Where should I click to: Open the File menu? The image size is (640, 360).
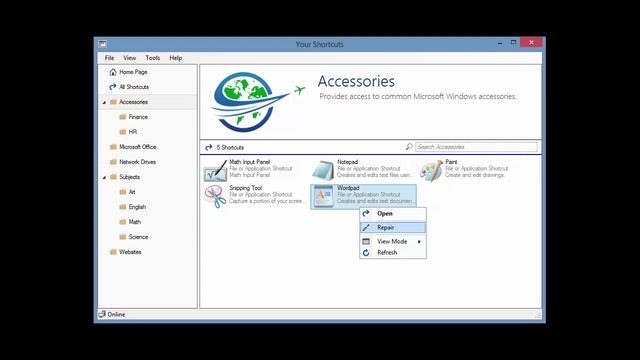click(109, 58)
